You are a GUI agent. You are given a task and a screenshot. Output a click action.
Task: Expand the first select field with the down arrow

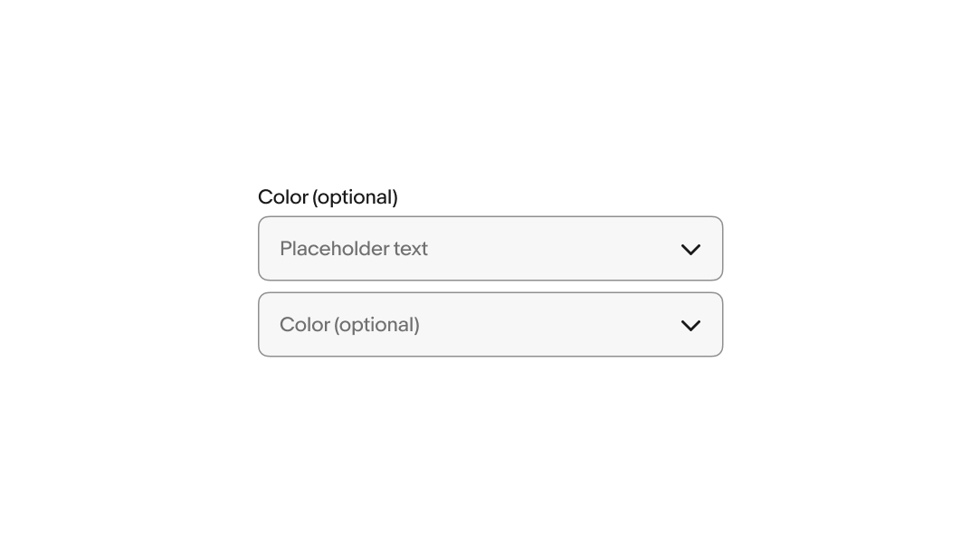pyautogui.click(x=690, y=249)
